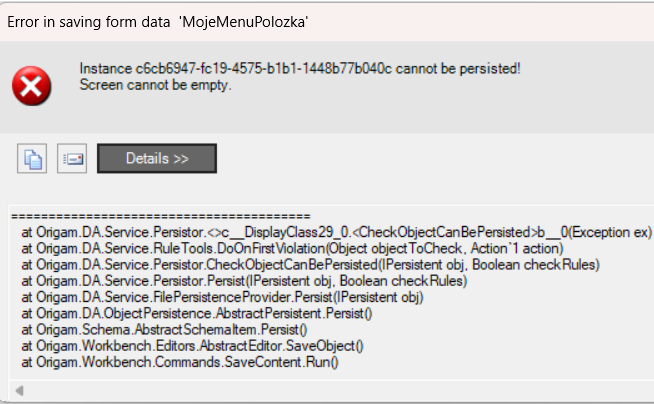
Task: Place cursor on the '=====' separator line
Action: [161, 216]
